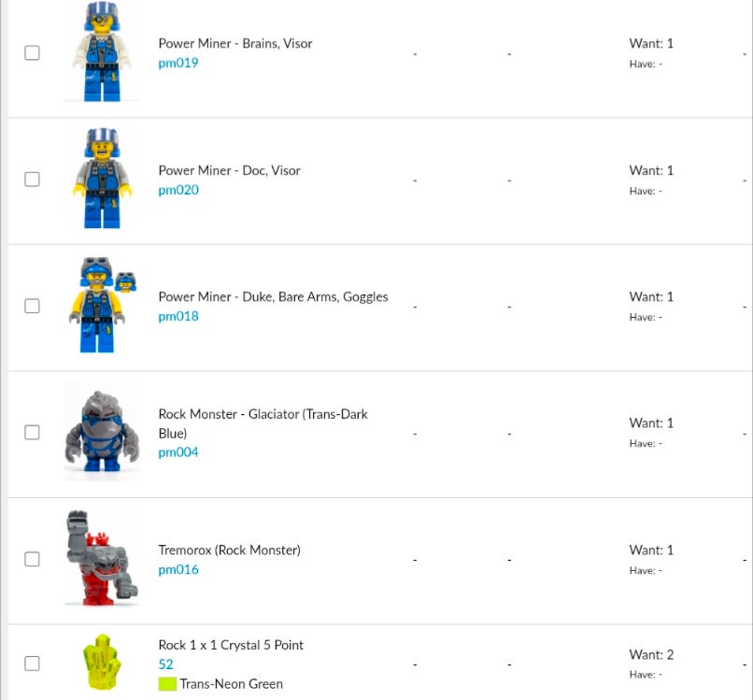This screenshot has height=700, width=753.
Task: View the Duke minifigure with goggles image
Action: (x=102, y=305)
